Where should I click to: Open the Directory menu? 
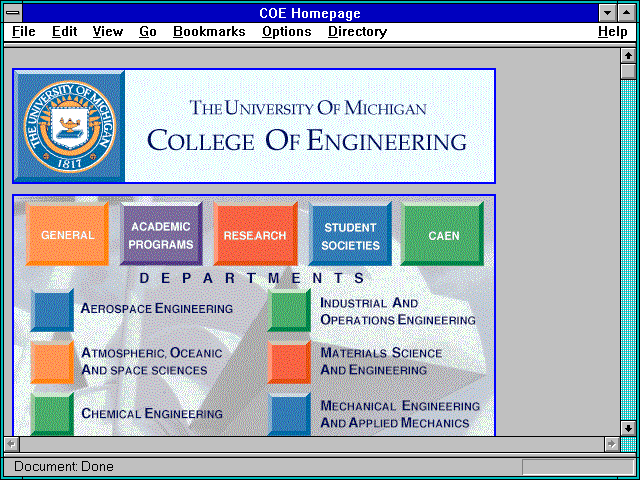coord(357,32)
